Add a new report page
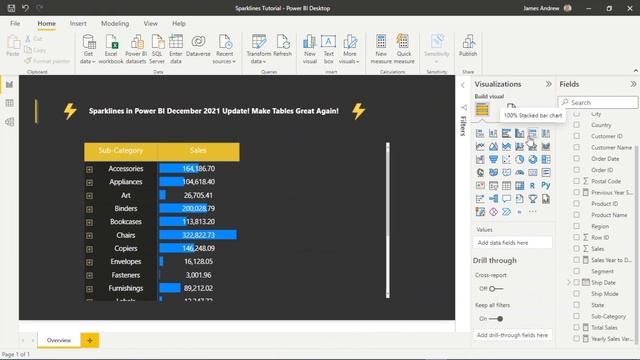 tap(90, 340)
